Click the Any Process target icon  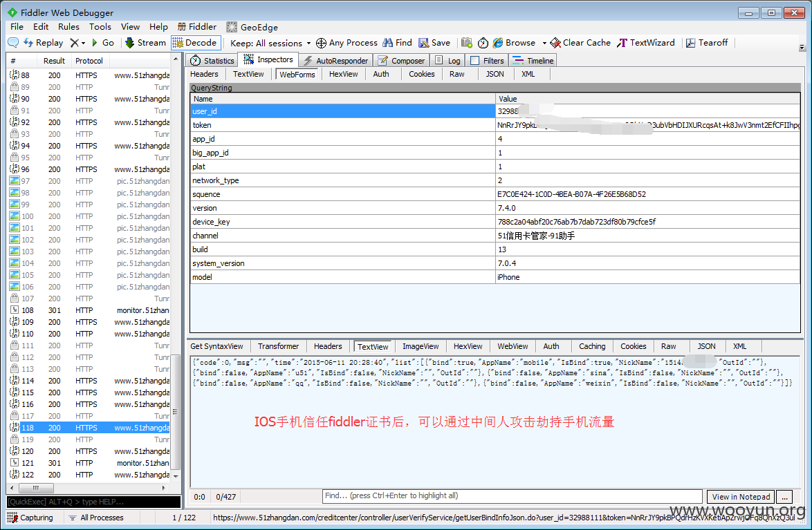tap(321, 43)
